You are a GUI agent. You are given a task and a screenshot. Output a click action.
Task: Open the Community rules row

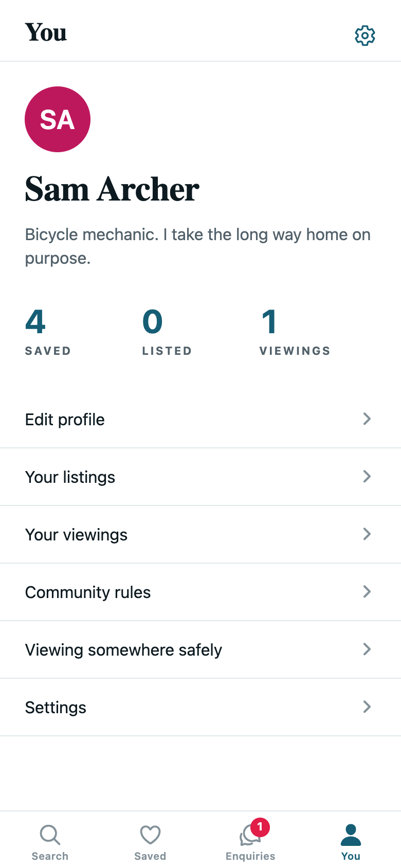tap(200, 592)
